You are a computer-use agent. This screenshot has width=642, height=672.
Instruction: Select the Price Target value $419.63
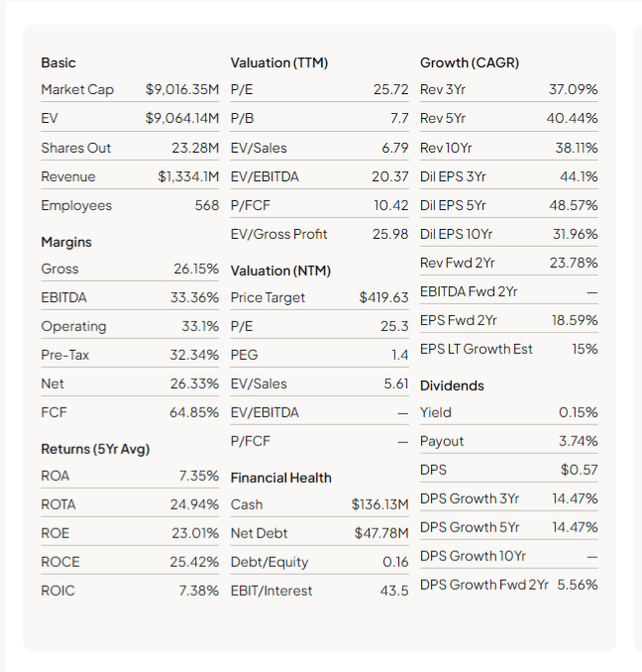point(383,297)
